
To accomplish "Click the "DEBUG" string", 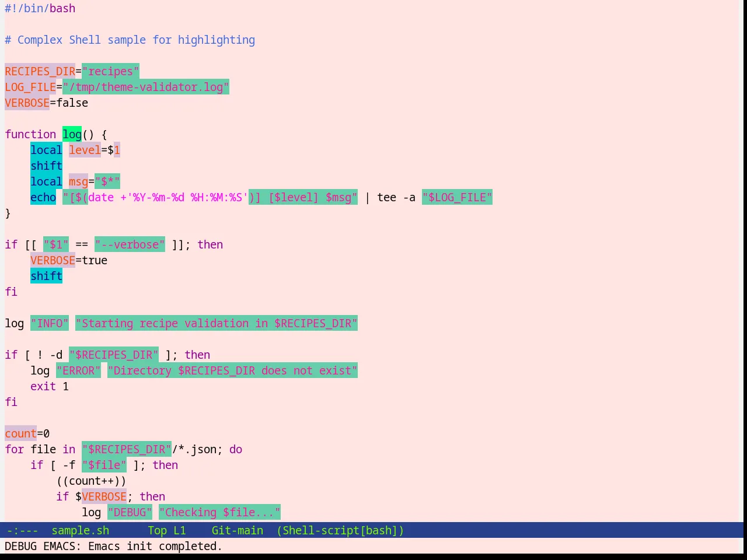I will pyautogui.click(x=130, y=512).
